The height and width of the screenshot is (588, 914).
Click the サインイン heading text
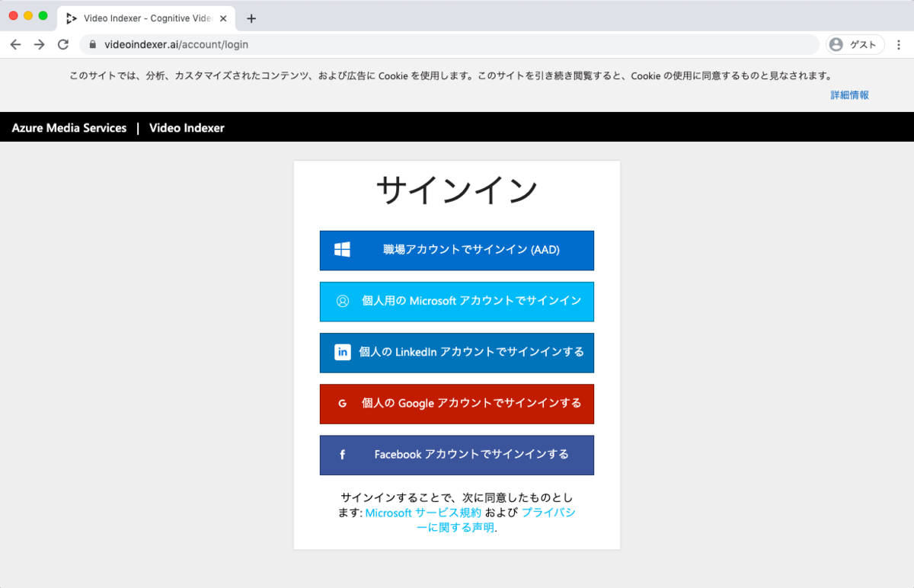tap(457, 190)
